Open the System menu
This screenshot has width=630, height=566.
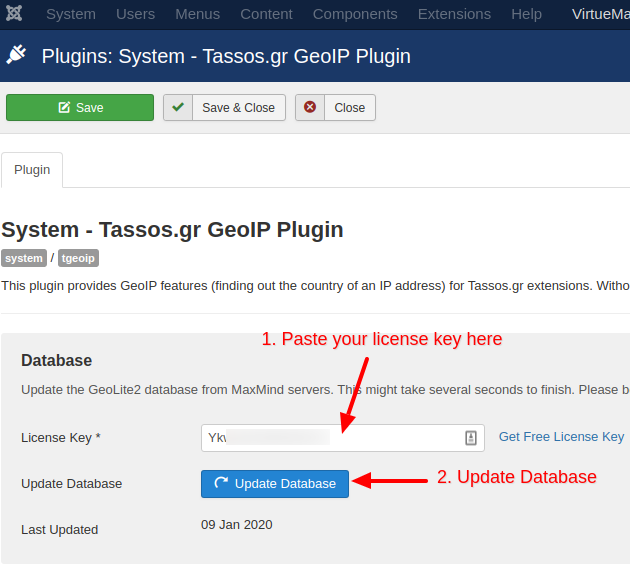pos(71,14)
